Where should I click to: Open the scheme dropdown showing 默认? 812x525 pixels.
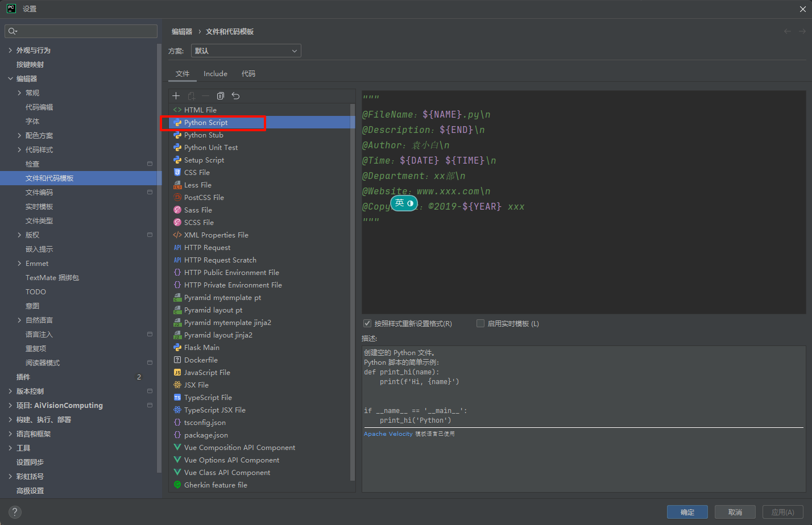coord(246,51)
